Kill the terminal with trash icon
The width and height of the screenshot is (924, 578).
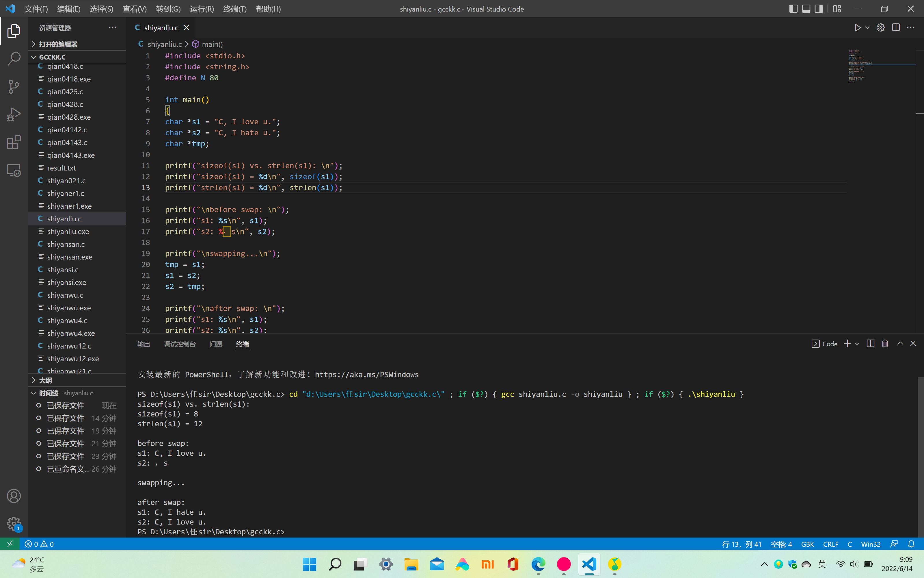coord(885,343)
